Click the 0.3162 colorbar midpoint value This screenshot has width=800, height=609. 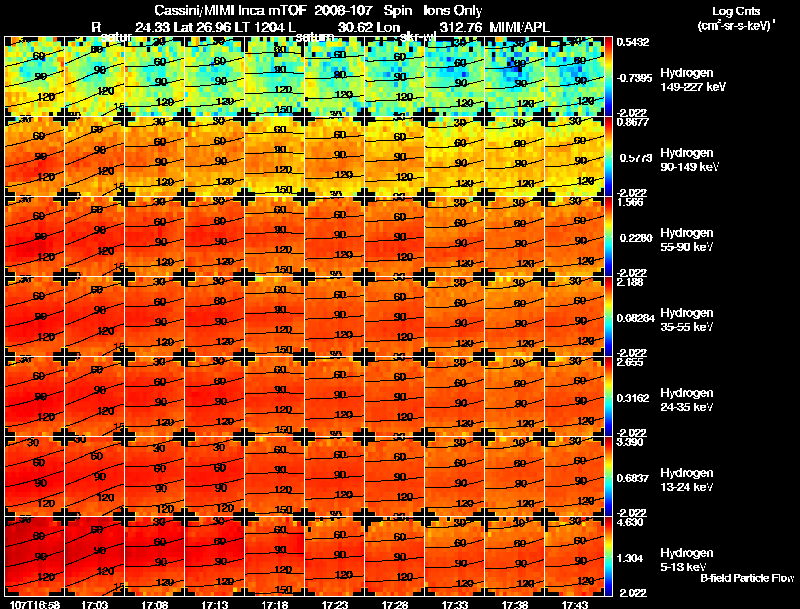pos(633,398)
